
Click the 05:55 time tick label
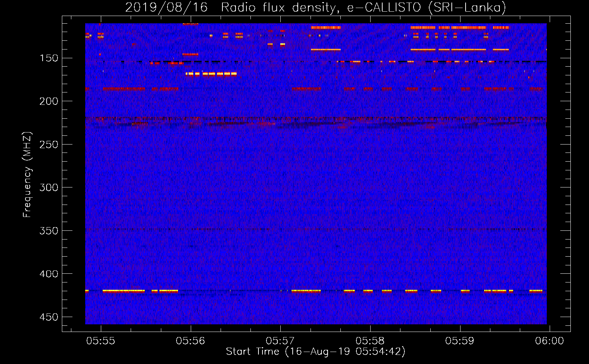[x=100, y=341]
